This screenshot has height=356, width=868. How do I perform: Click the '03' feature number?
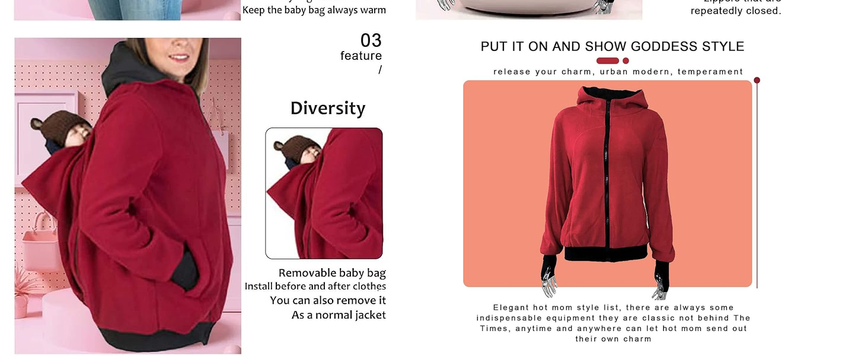[x=371, y=40]
